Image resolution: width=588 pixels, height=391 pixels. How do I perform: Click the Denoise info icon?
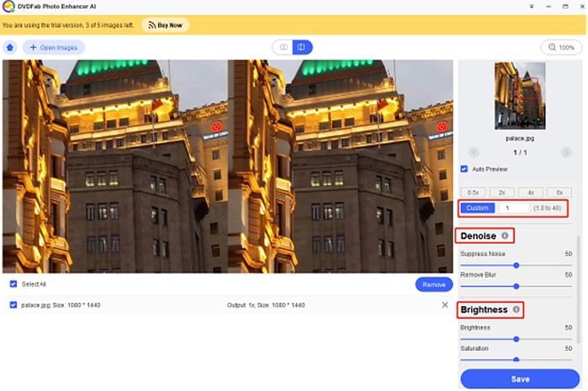[x=505, y=235]
